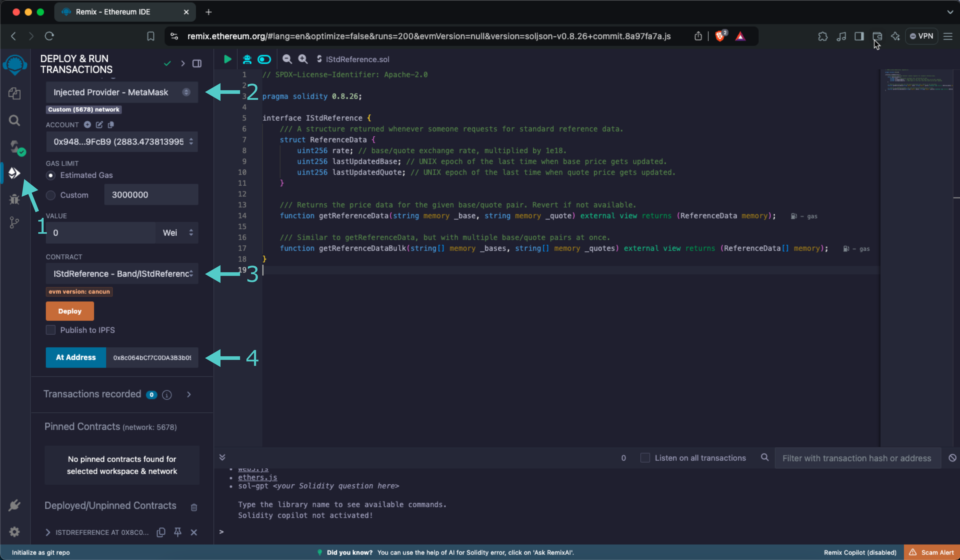
Task: Click the Brave shields lion icon
Action: [720, 36]
